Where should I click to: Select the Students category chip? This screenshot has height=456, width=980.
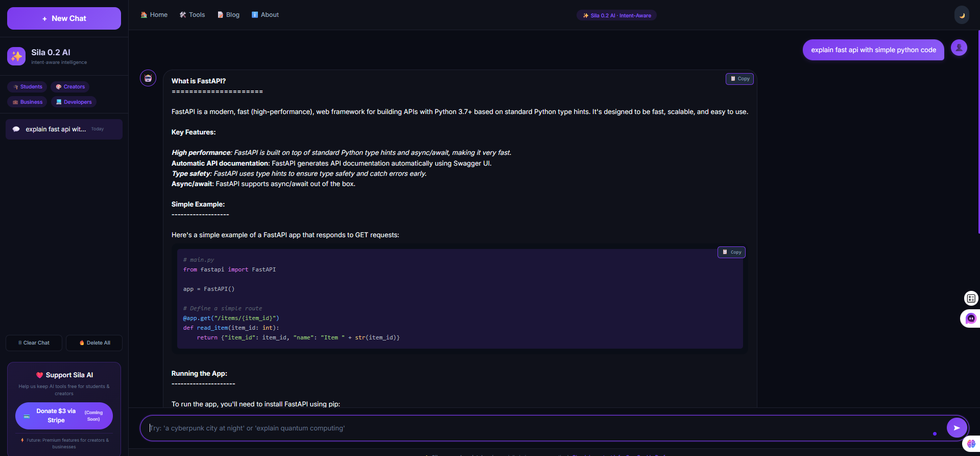27,87
